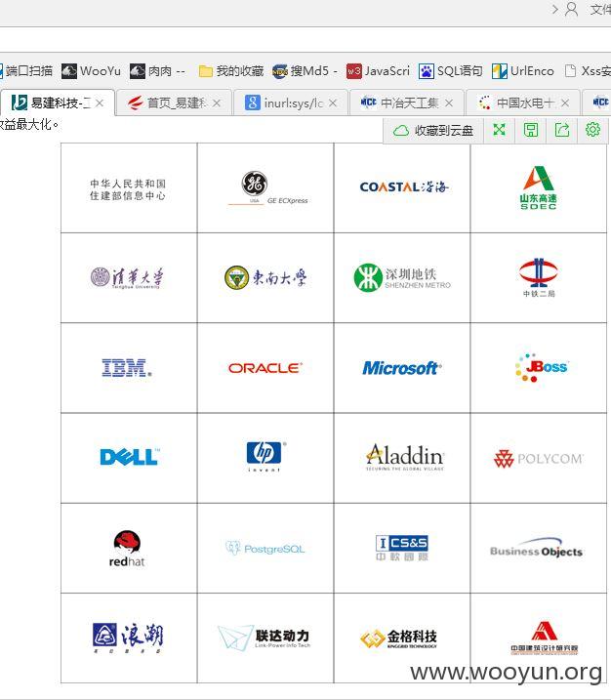Click the 东南大学 logo
The width and height of the screenshot is (611, 700).
click(265, 277)
